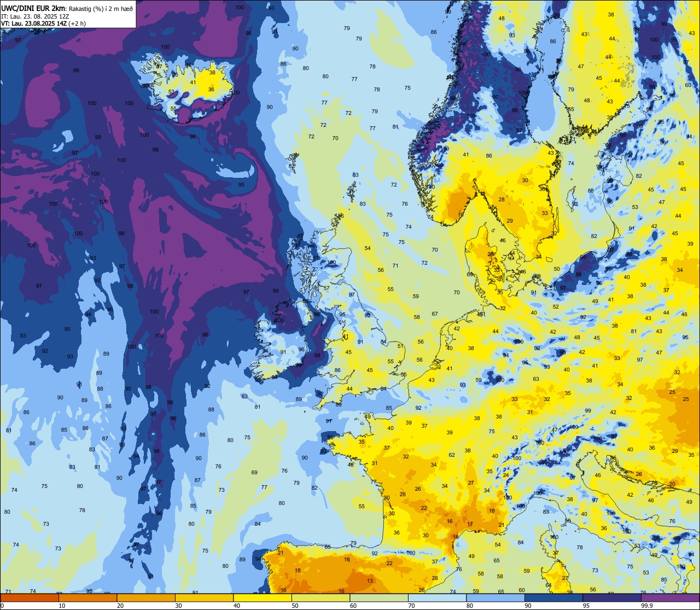This screenshot has height=610, width=700.
Task: Select the legend swatch between 60 and 70
Action: (379, 597)
